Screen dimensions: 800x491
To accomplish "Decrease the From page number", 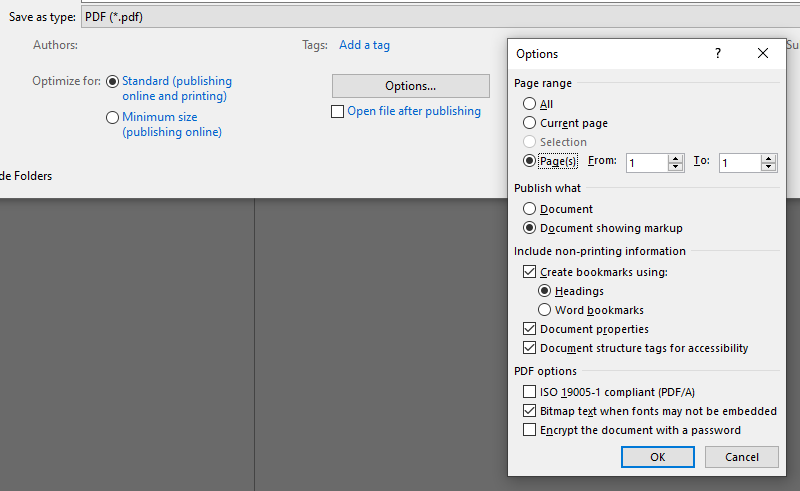I will [676, 167].
